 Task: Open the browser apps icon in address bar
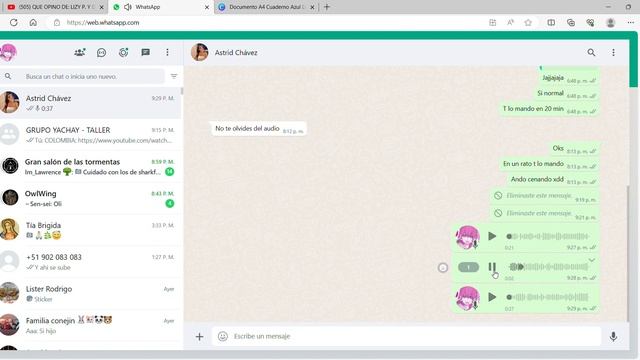(x=493, y=22)
